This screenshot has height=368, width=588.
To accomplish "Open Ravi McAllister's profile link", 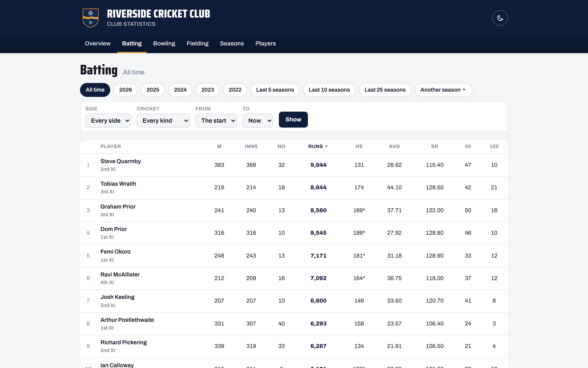I will click(x=120, y=274).
